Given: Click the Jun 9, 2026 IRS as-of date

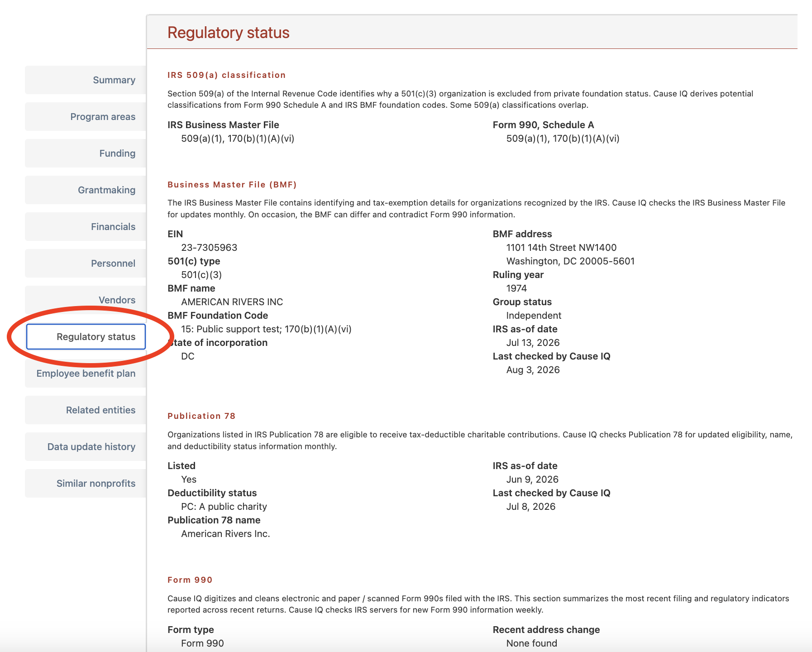Looking at the screenshot, I should 532,479.
